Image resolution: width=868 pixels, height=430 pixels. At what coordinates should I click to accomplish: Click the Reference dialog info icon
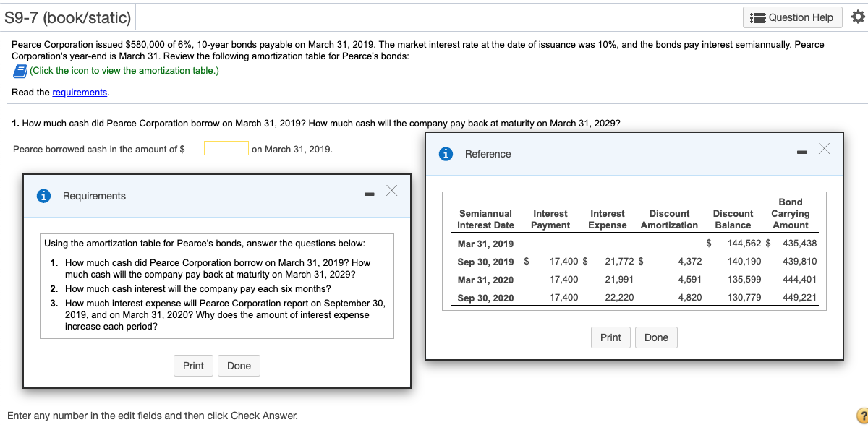(x=447, y=154)
